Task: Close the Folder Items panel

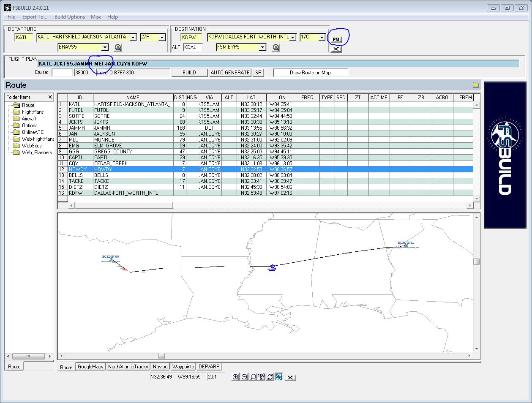Action: pos(50,97)
